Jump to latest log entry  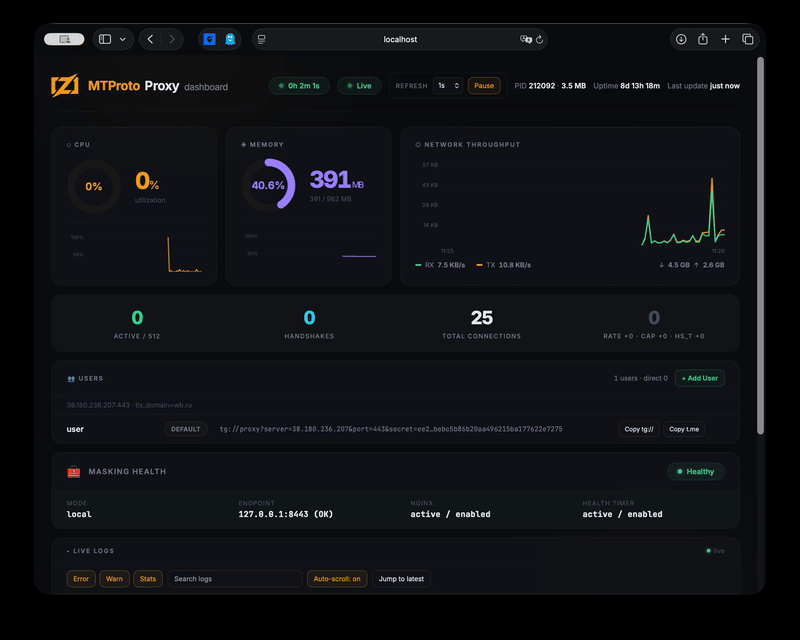tap(401, 579)
